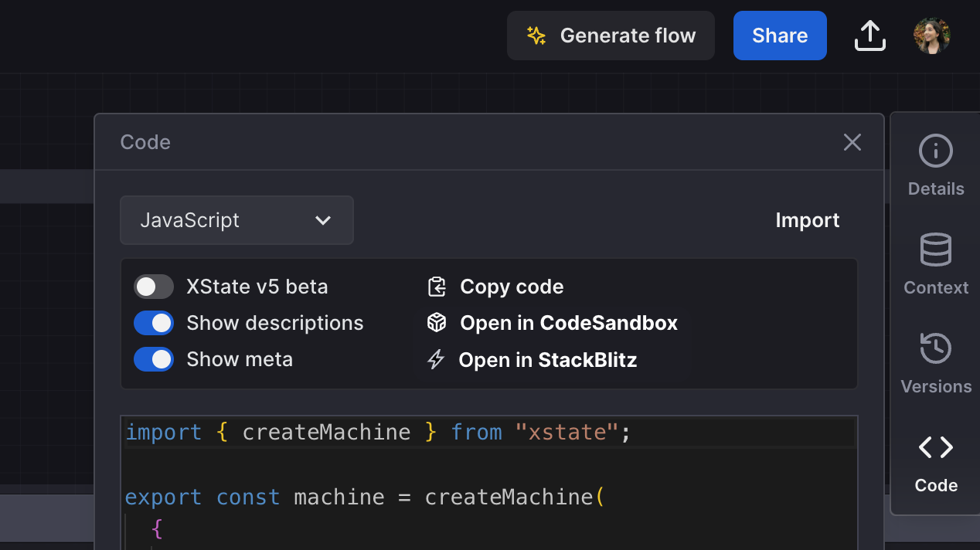The height and width of the screenshot is (550, 980).
Task: Dismiss the Code dialog with the X
Action: [852, 142]
